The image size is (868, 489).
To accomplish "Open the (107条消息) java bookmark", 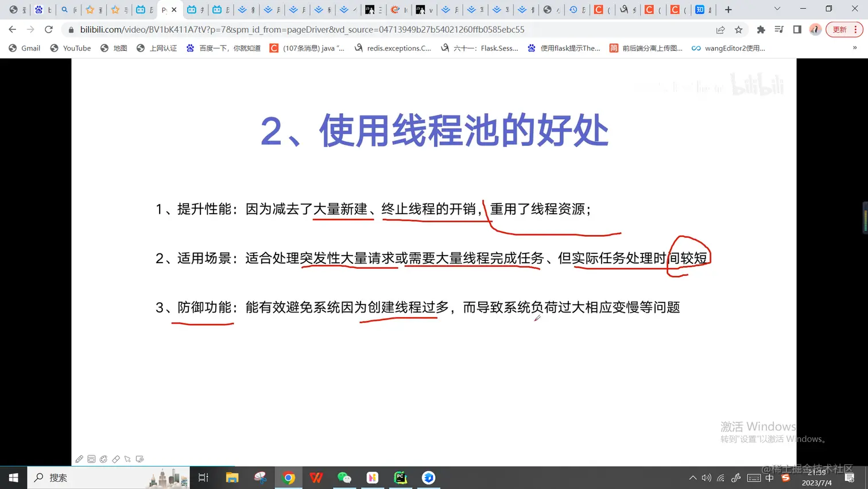I will [x=307, y=48].
